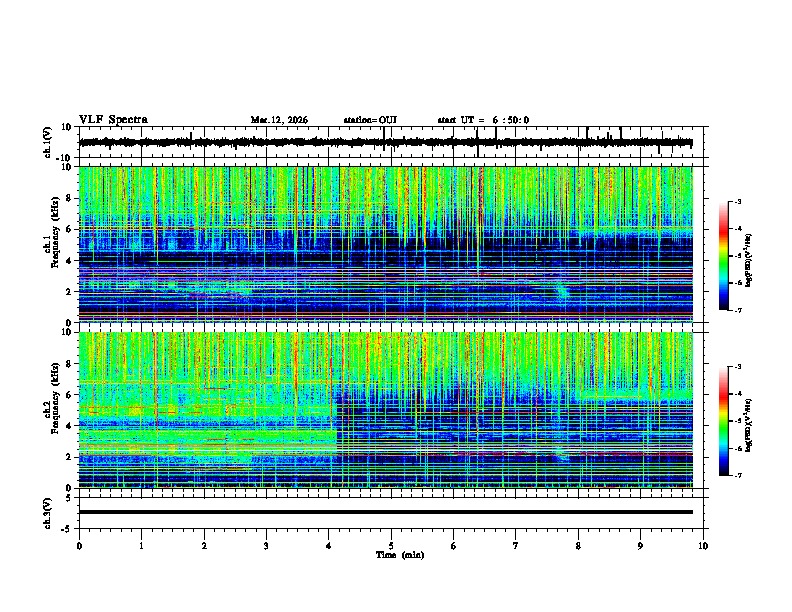Click the "-7" label on ch.2 colorbar
The width and height of the screenshot is (792, 612).
737,475
